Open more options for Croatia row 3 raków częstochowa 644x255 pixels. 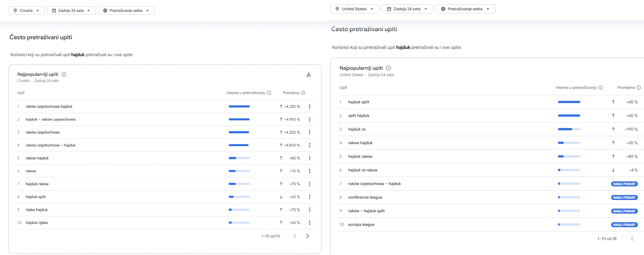point(309,132)
